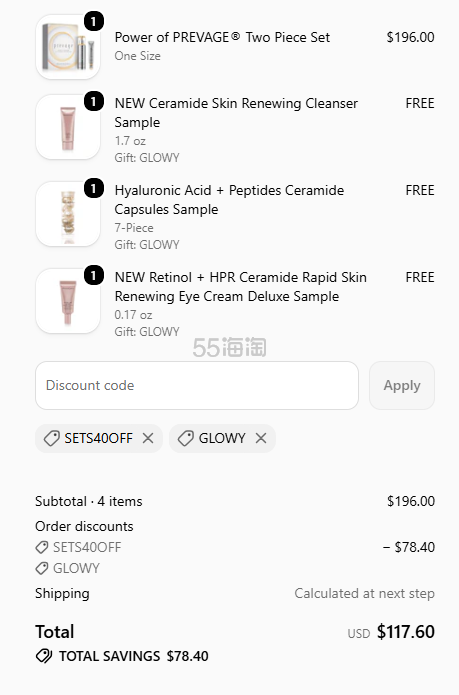The height and width of the screenshot is (695, 459).
Task: Click quantity badge on PREVAGE Two Piece Set
Action: (x=94, y=21)
